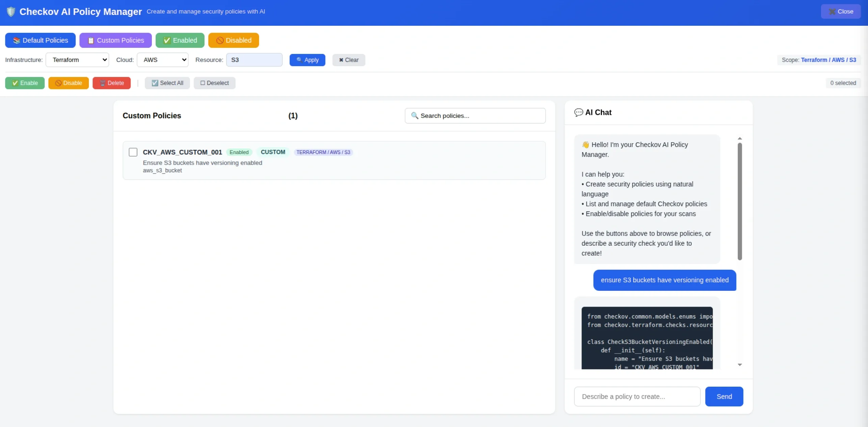Click the Terraform / AWS / S3 scope link
Image resolution: width=868 pixels, height=427 pixels.
[829, 60]
